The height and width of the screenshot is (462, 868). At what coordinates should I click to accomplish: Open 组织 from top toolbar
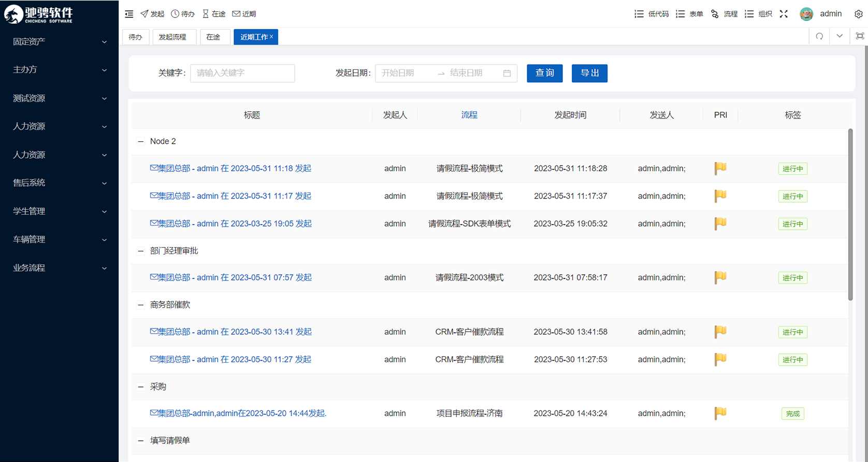758,14
